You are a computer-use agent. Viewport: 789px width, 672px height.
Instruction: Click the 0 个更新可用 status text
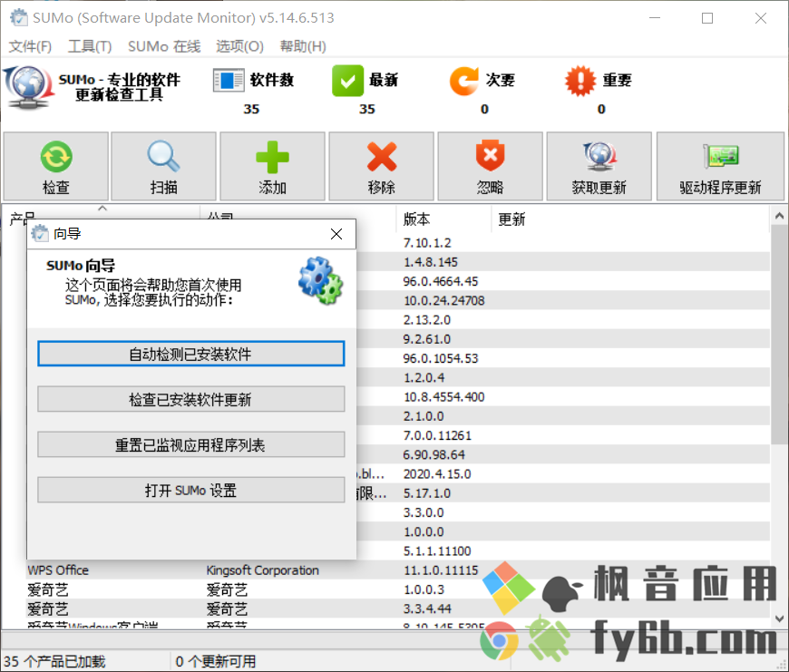point(215,661)
